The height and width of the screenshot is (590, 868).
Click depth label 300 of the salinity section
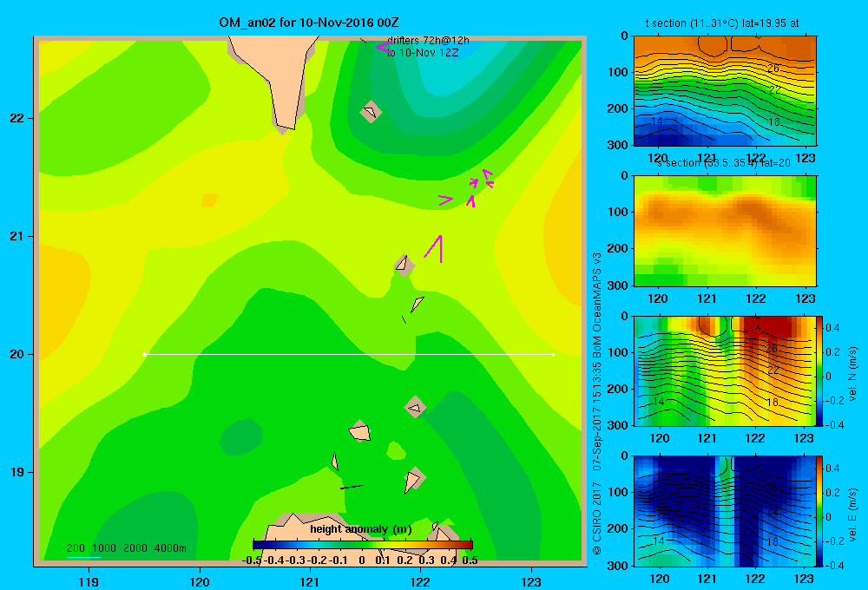coord(620,285)
